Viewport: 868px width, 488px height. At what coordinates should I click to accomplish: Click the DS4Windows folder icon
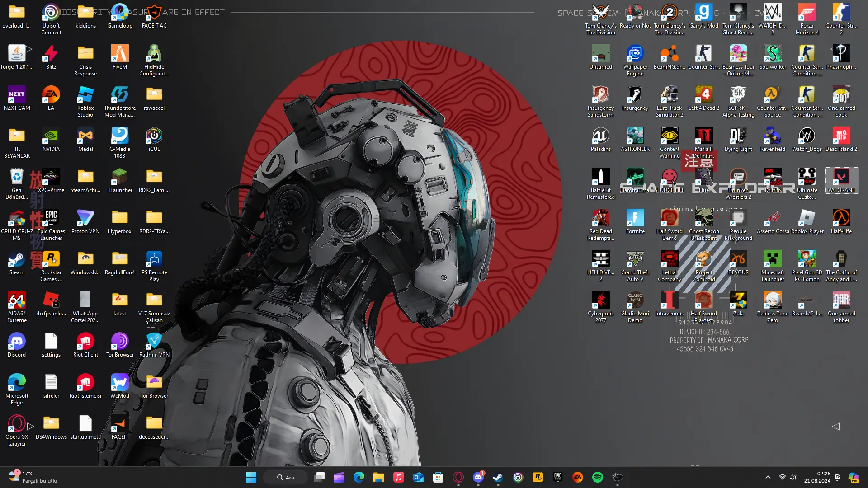point(51,427)
